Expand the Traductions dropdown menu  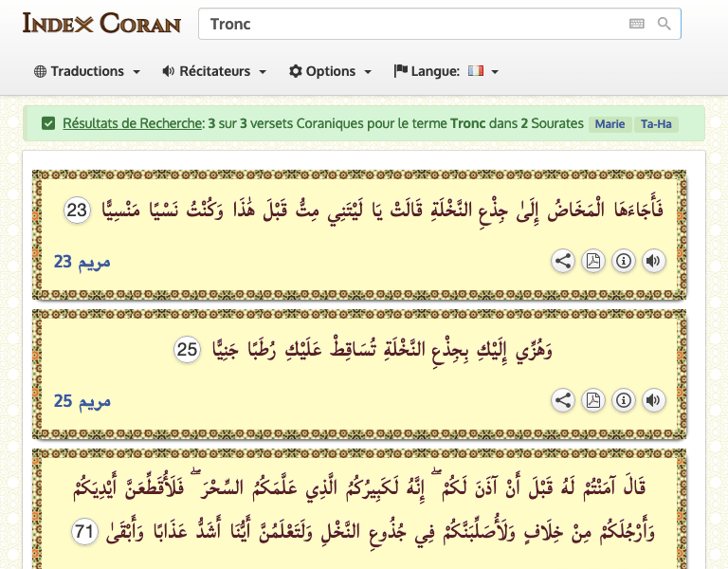(87, 71)
